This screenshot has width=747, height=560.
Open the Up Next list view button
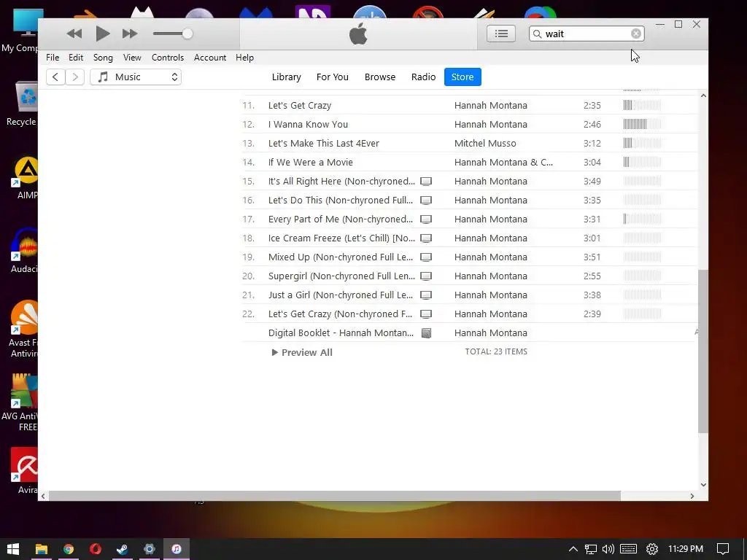500,34
